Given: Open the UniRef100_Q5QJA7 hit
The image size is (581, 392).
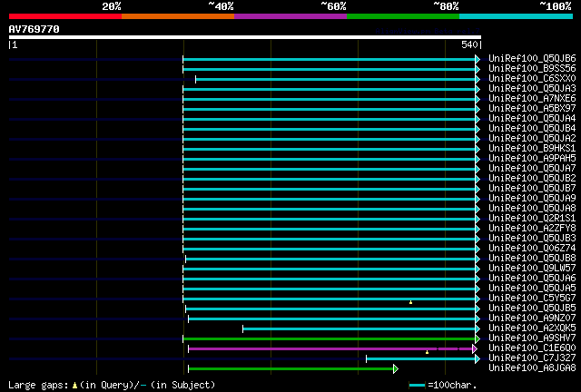Looking at the screenshot, I should click(532, 169).
